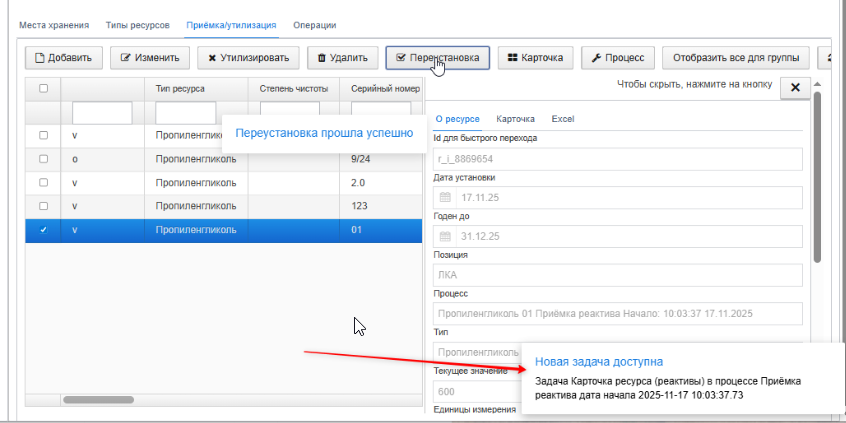Open calendar icon for Годен до
Image resolution: width=846 pixels, height=423 pixels.
click(445, 236)
